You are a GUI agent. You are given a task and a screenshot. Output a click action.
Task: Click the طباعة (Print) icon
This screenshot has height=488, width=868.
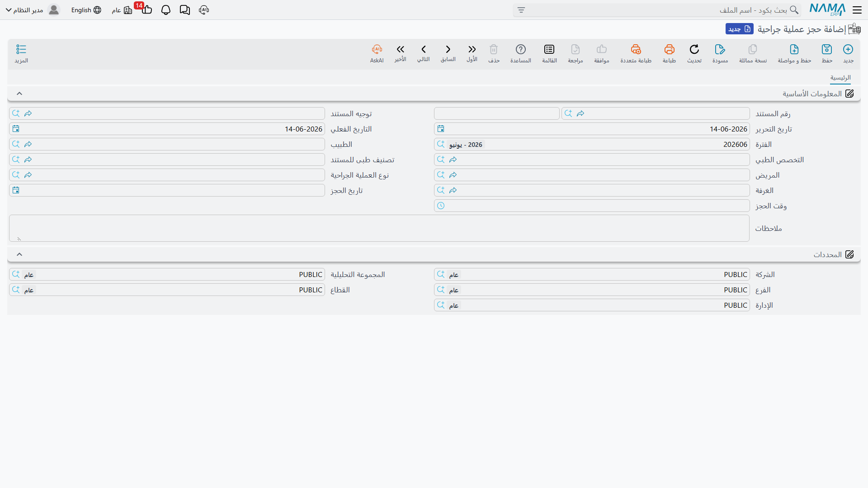669,49
